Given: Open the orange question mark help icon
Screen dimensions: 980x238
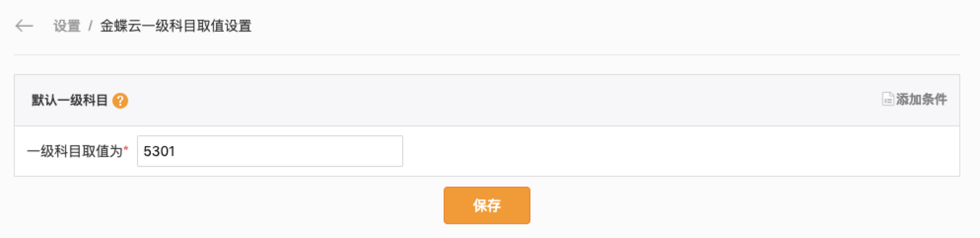Looking at the screenshot, I should click(x=120, y=101).
